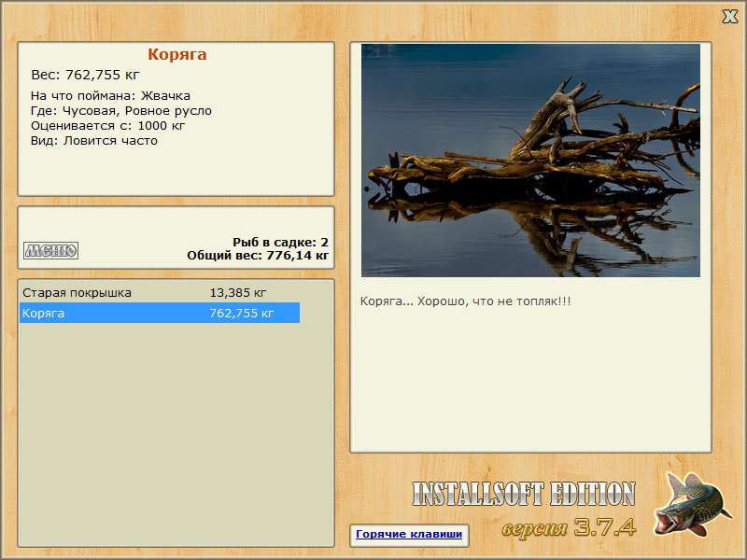This screenshot has width=747, height=560.
Task: Select the Старая покрышка row
Action: click(160, 292)
